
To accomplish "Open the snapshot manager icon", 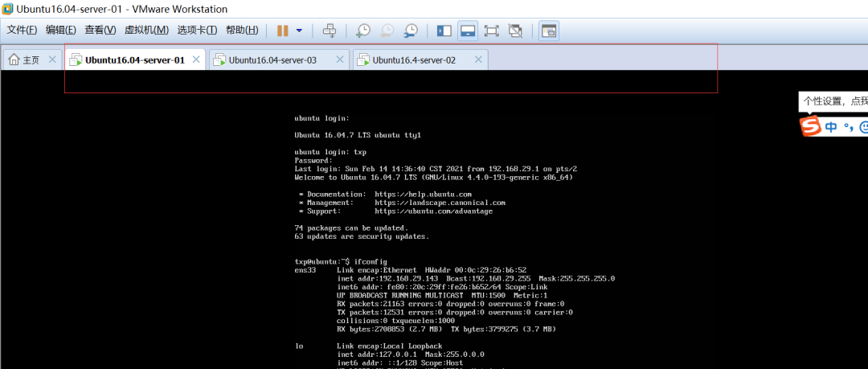I will (411, 31).
